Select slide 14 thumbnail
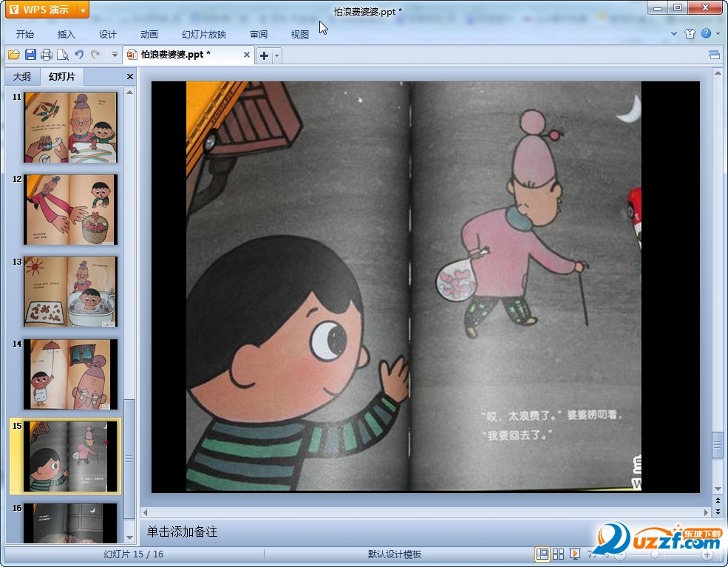728x567 pixels. point(70,374)
